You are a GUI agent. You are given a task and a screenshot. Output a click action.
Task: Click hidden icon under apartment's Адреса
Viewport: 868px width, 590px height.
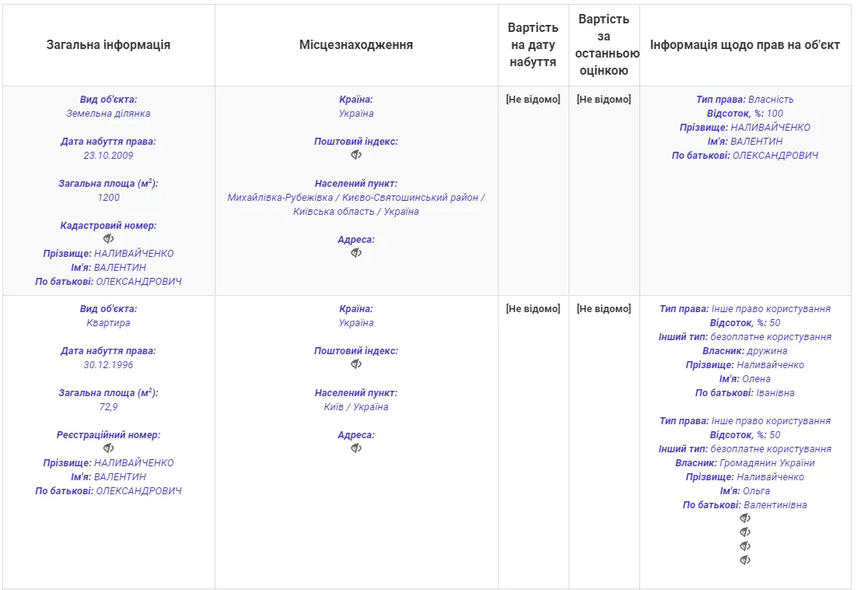356,448
